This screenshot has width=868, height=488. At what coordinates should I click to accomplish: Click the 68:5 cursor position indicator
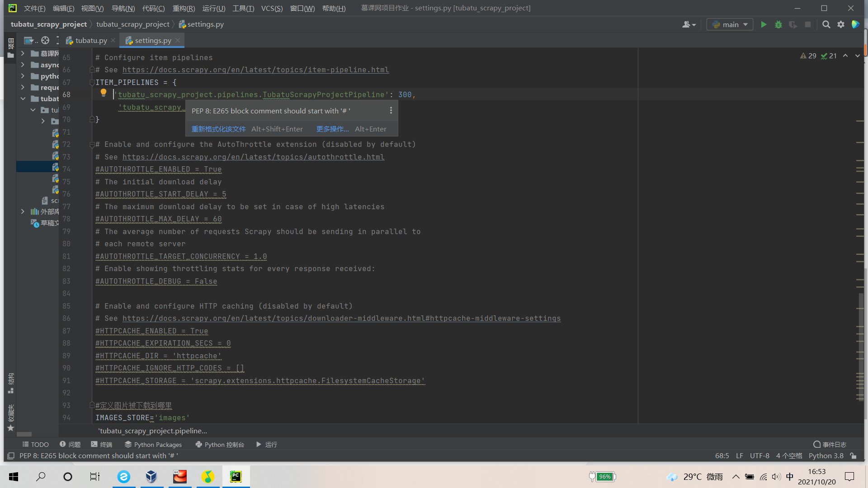tap(722, 455)
